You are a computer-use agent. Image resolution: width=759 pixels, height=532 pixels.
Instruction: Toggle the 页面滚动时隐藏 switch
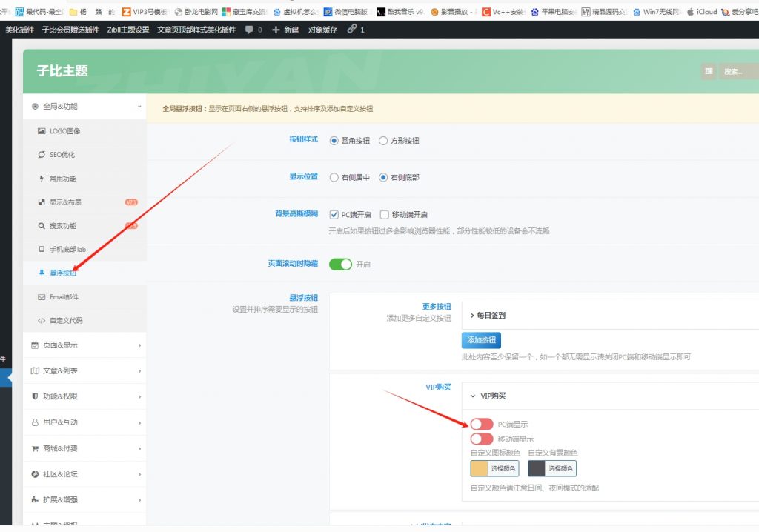340,264
